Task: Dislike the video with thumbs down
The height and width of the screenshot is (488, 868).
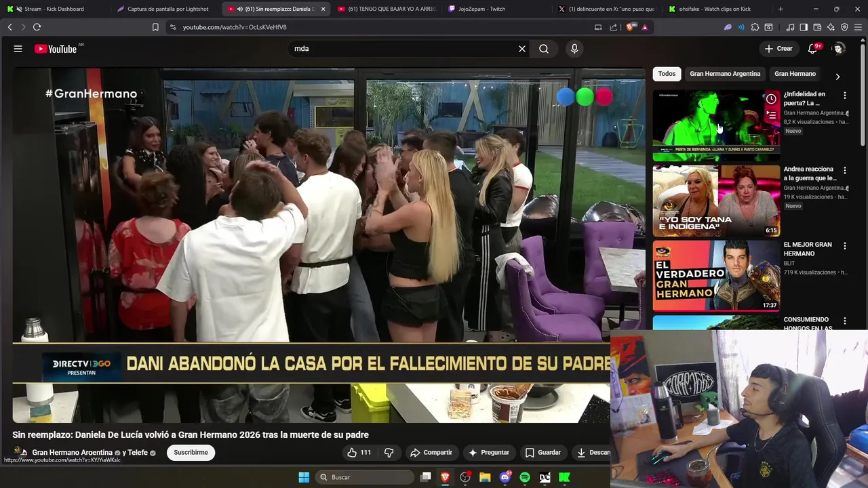Action: 389,453
